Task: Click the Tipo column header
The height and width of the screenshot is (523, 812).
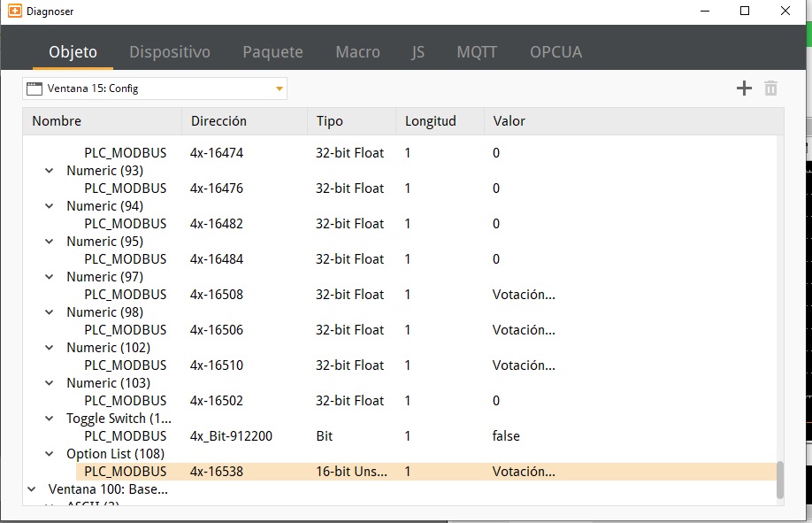Action: pos(352,121)
